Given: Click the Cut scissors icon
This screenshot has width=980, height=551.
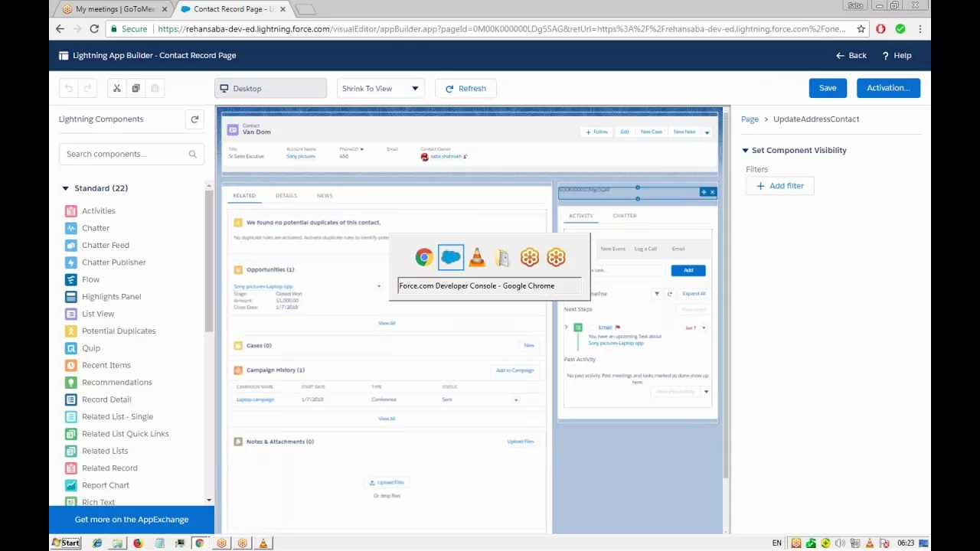Looking at the screenshot, I should (117, 89).
